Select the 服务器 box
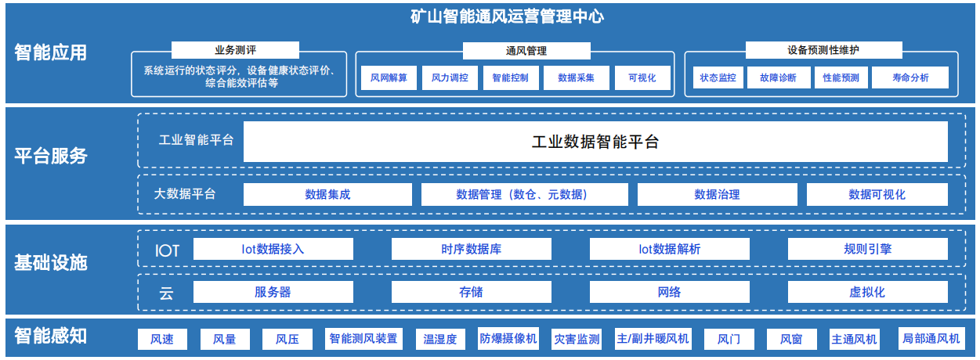The height and width of the screenshot is (360, 980). tap(273, 292)
